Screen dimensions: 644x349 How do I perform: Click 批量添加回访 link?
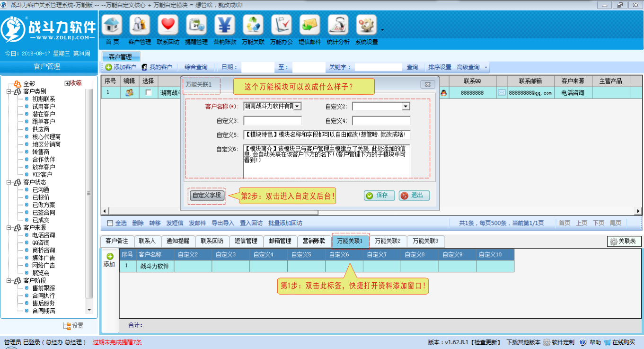click(285, 223)
